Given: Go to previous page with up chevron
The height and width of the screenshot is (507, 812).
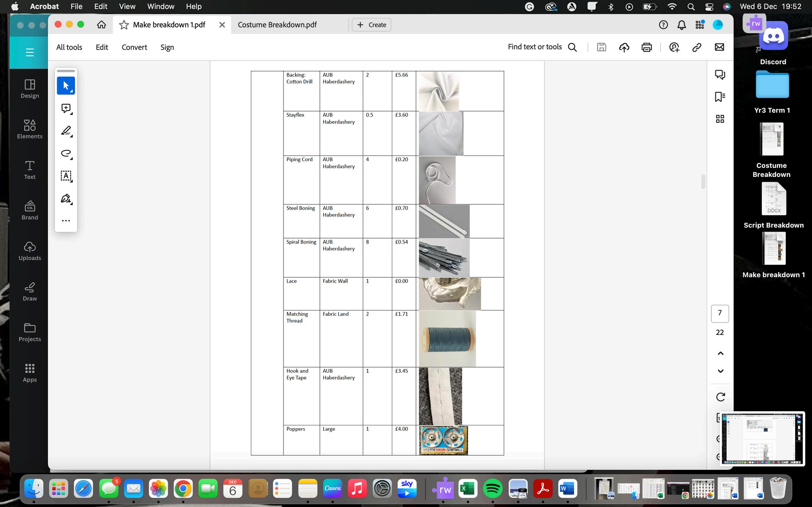Looking at the screenshot, I should tap(720, 353).
